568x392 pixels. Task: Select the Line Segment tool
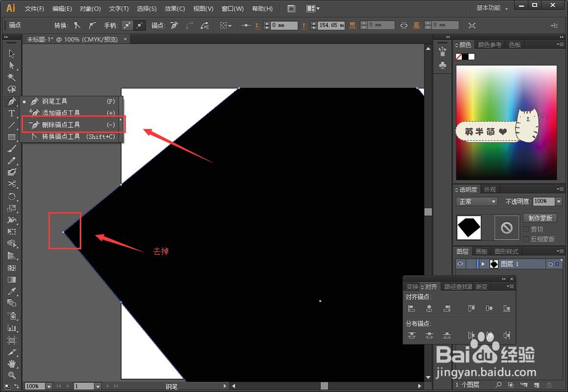click(x=11, y=125)
